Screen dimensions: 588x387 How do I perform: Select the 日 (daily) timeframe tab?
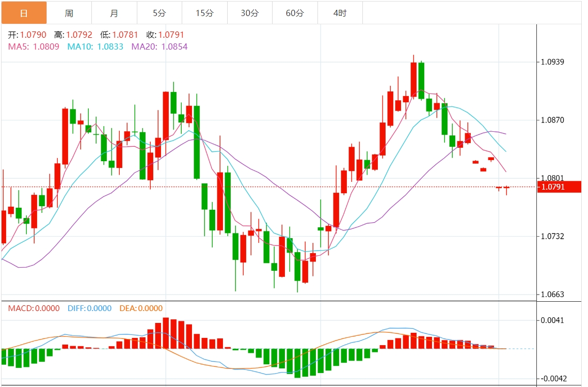24,13
